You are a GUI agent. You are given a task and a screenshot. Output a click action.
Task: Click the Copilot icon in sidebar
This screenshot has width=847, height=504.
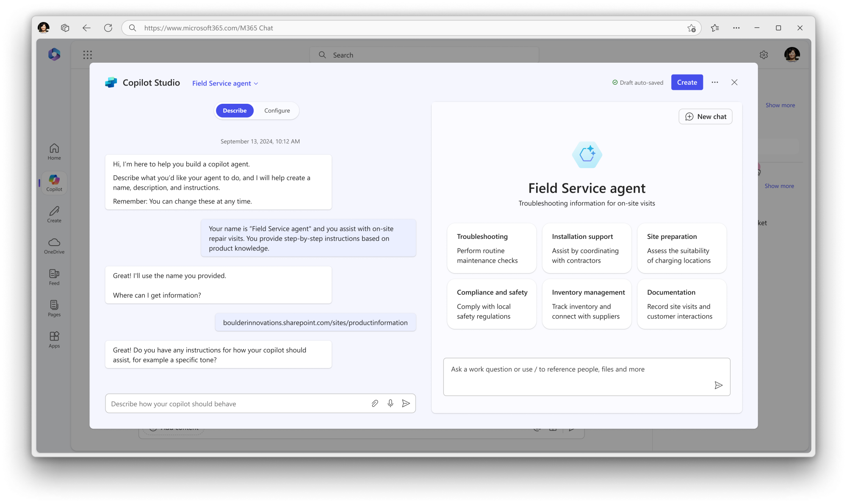point(54,183)
